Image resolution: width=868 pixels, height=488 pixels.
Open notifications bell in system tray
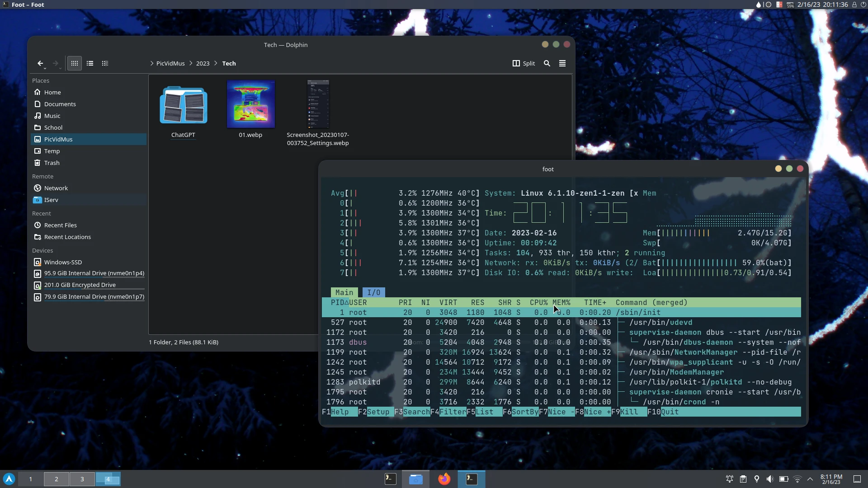click(x=730, y=479)
